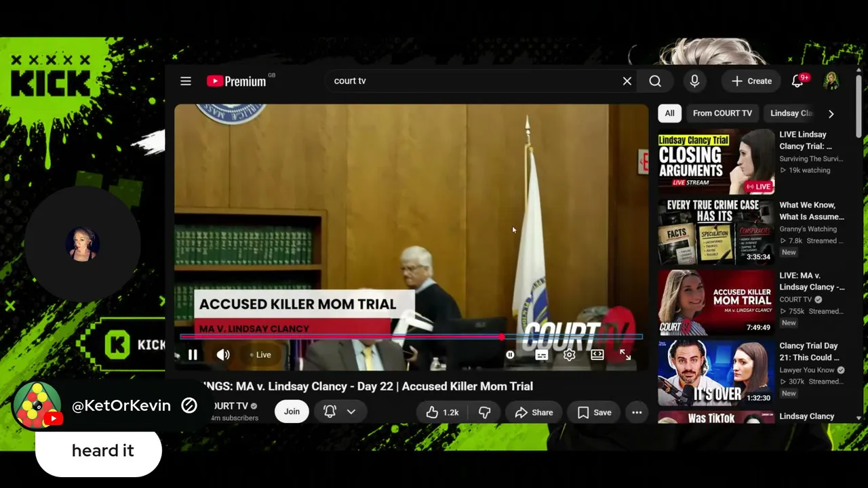868x488 pixels.
Task: Visit 'Lawyer You Know' channel name
Action: [x=807, y=370]
